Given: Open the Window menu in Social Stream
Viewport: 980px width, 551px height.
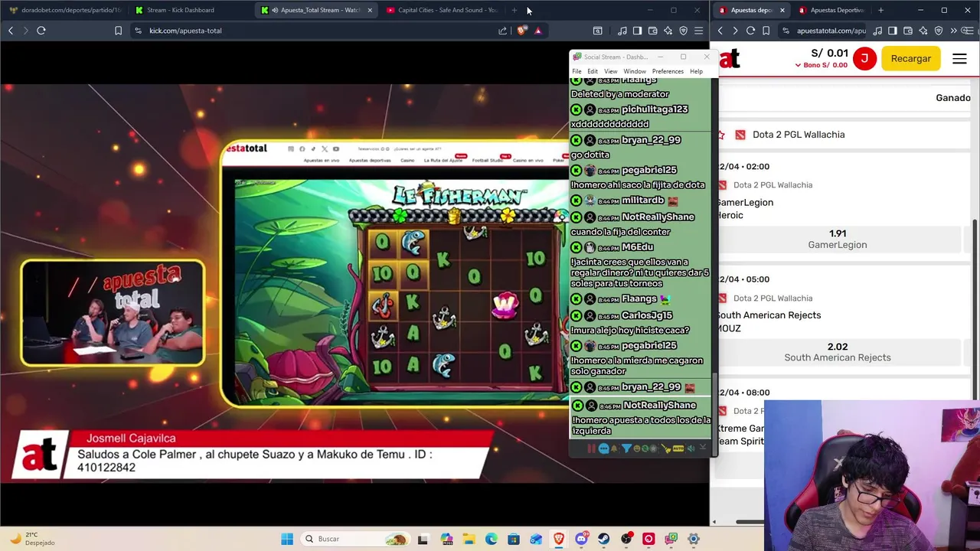Looking at the screenshot, I should coord(634,71).
